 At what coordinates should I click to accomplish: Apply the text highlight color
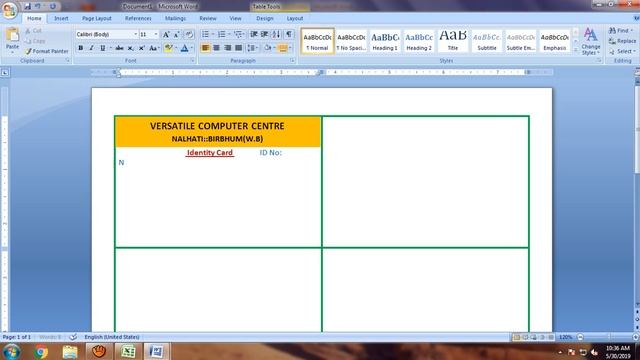pos(168,48)
